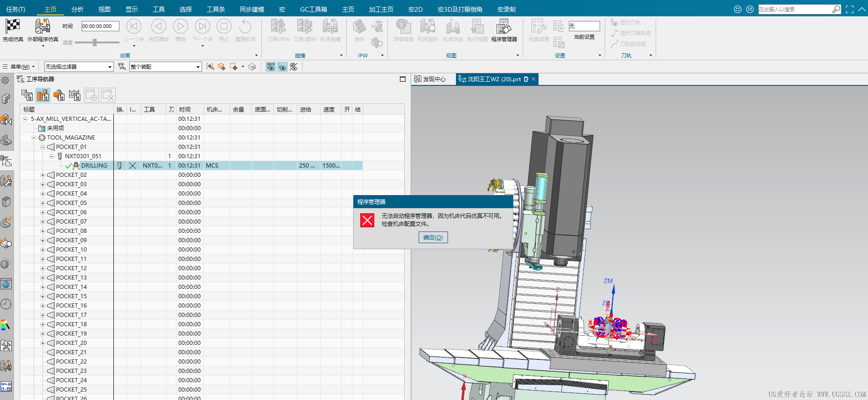Click the search magnifier icon
Image resolution: width=868 pixels, height=400 pixels.
click(836, 9)
